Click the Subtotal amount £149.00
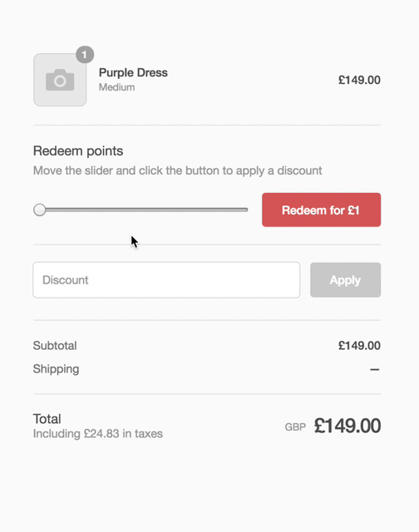This screenshot has height=532, width=419. tap(359, 346)
